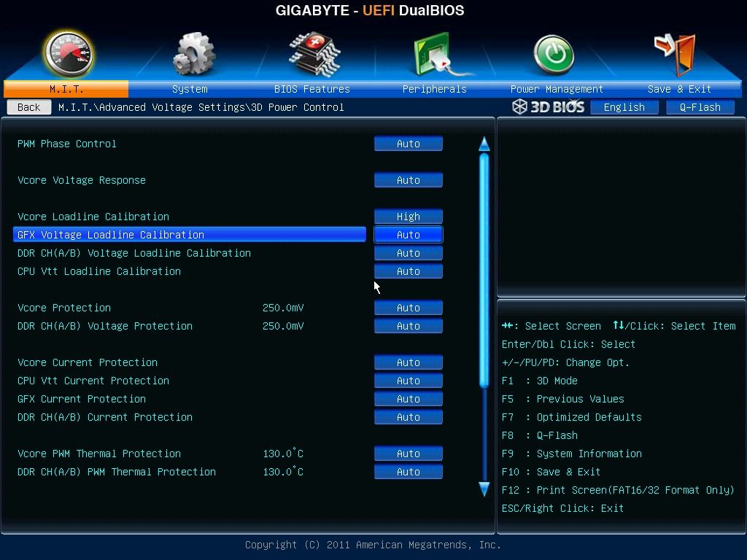Click the F8 : Q-Flash help line

tap(540, 435)
